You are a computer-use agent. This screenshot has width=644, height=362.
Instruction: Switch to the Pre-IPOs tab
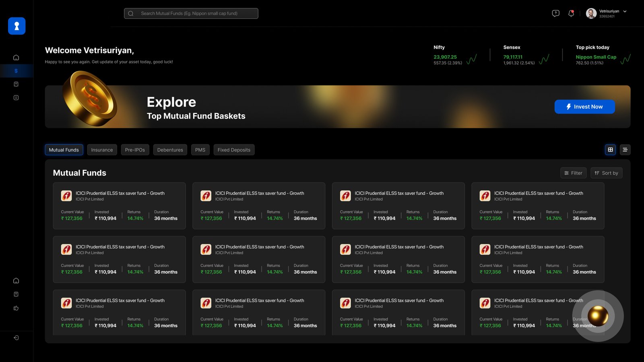(x=135, y=150)
